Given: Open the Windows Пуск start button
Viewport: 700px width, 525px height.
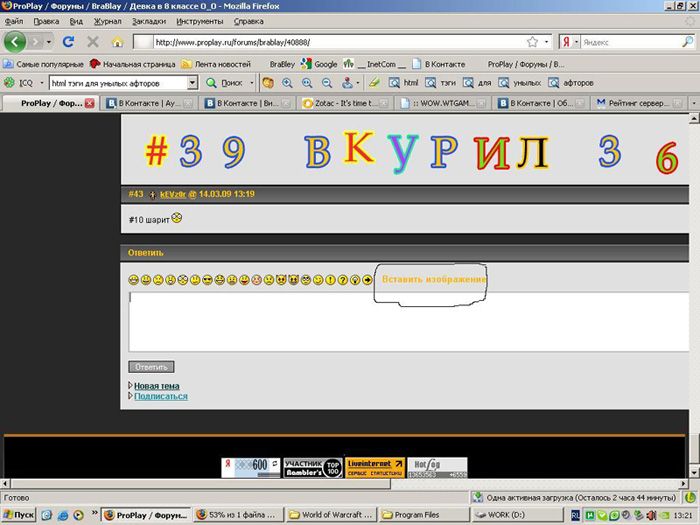Looking at the screenshot, I should pos(19,515).
